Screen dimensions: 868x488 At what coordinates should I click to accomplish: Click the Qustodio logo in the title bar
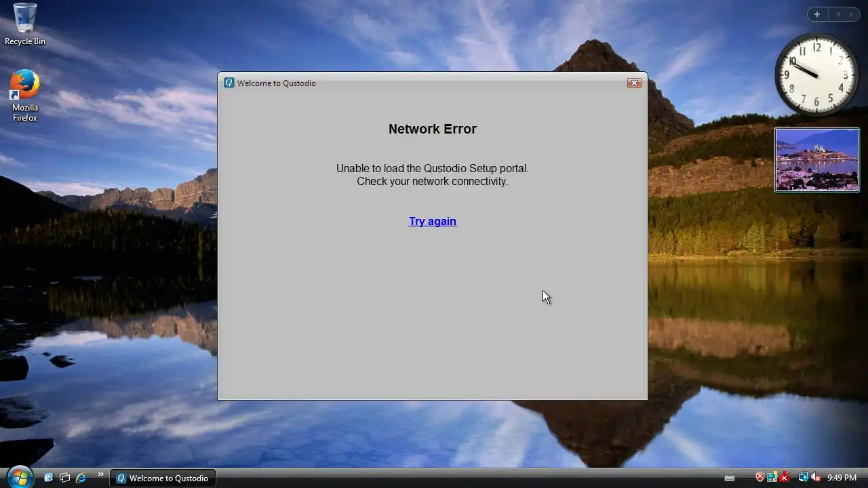[x=229, y=83]
